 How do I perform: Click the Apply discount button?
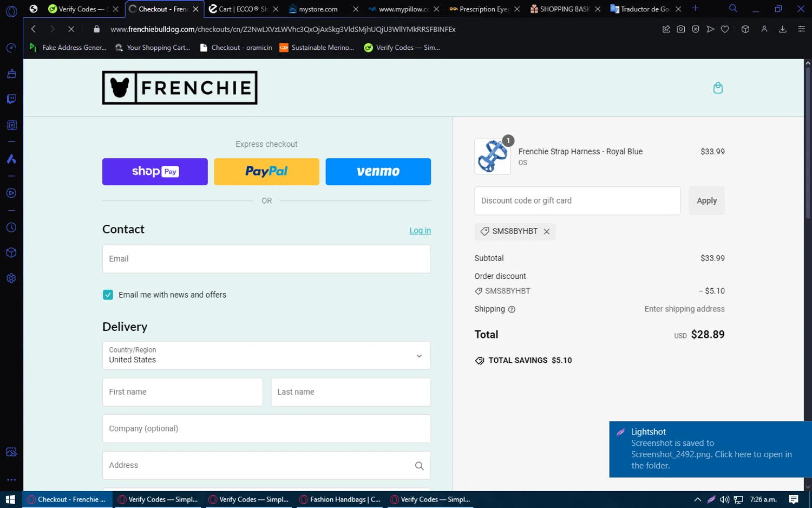[706, 201]
